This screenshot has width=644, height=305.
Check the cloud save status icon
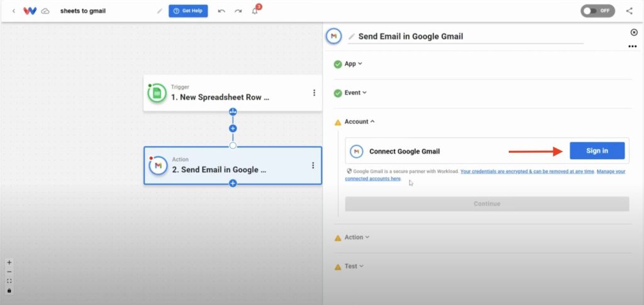tap(45, 11)
